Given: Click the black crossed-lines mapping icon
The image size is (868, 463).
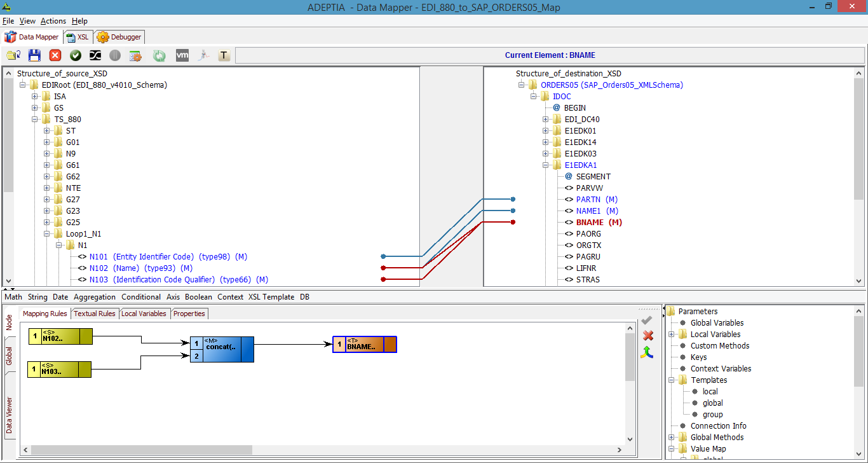Looking at the screenshot, I should [x=95, y=55].
